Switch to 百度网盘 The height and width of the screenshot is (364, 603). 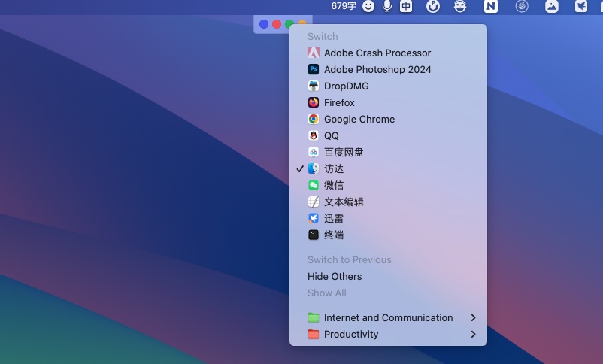[x=388, y=152]
